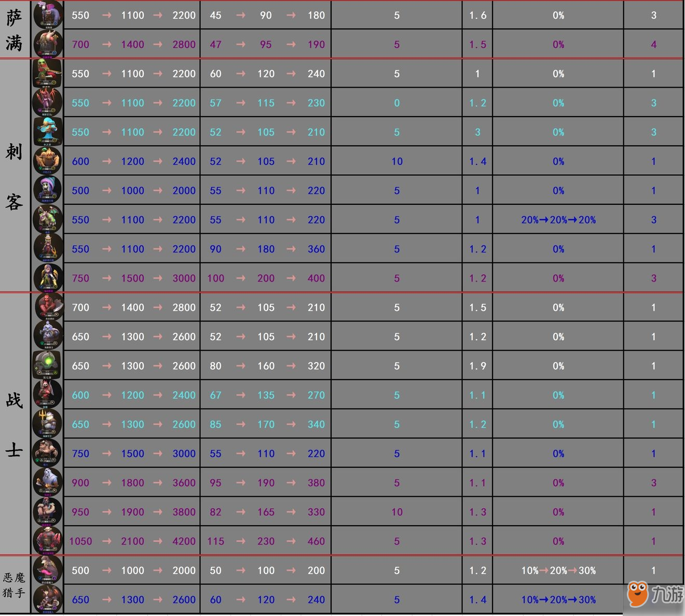The width and height of the screenshot is (685, 616).
Task: Click hero portrait in the 45→90→180 row
Action: tap(48, 15)
